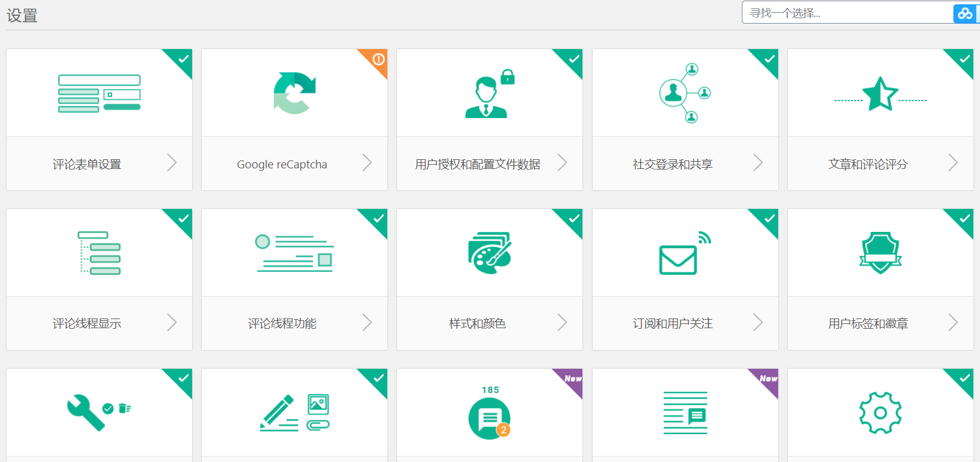Go to 用户授权和配置文件数据 settings

(478, 164)
